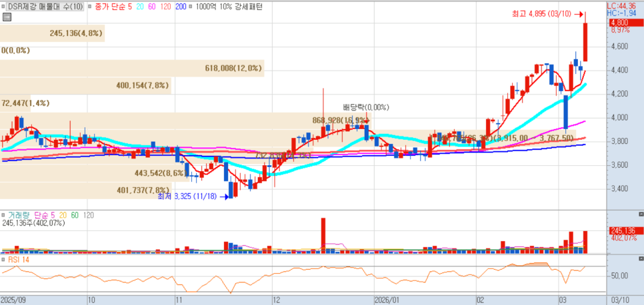Click the 4,000 price axis label

[619, 118]
